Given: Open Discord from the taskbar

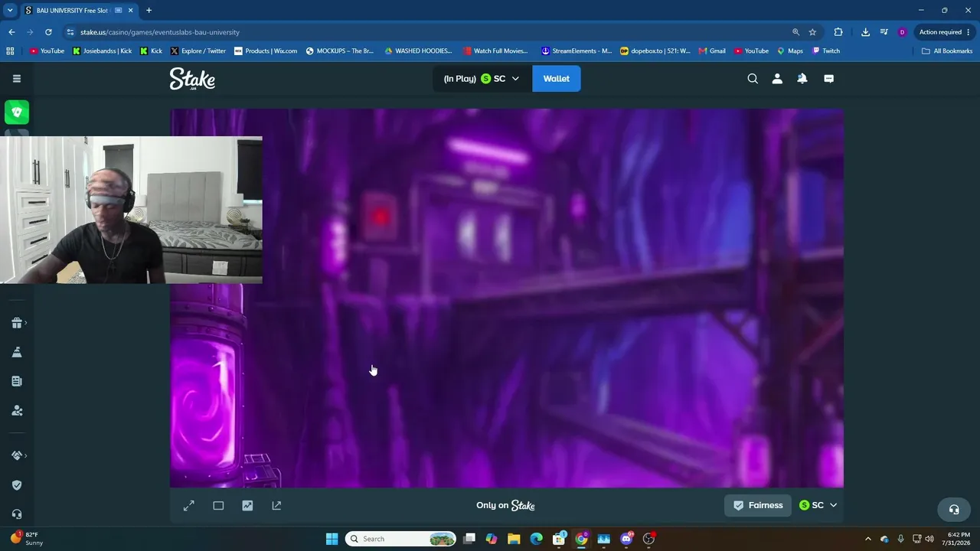Looking at the screenshot, I should point(626,539).
